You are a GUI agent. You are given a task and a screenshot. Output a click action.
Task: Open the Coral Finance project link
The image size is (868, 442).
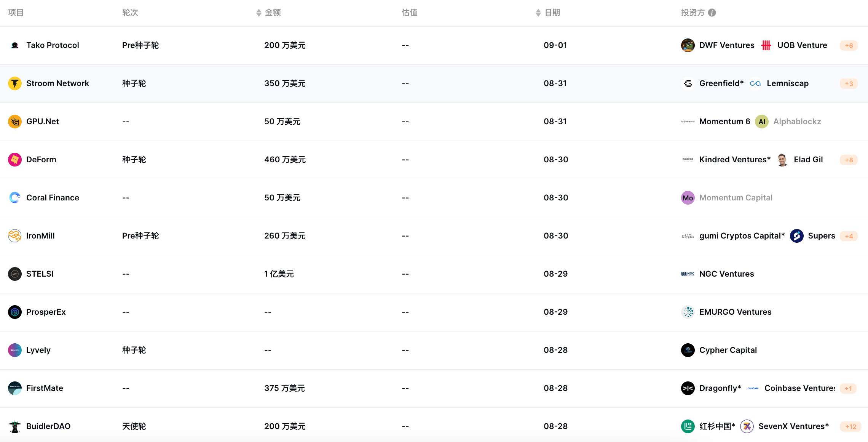[53, 198]
